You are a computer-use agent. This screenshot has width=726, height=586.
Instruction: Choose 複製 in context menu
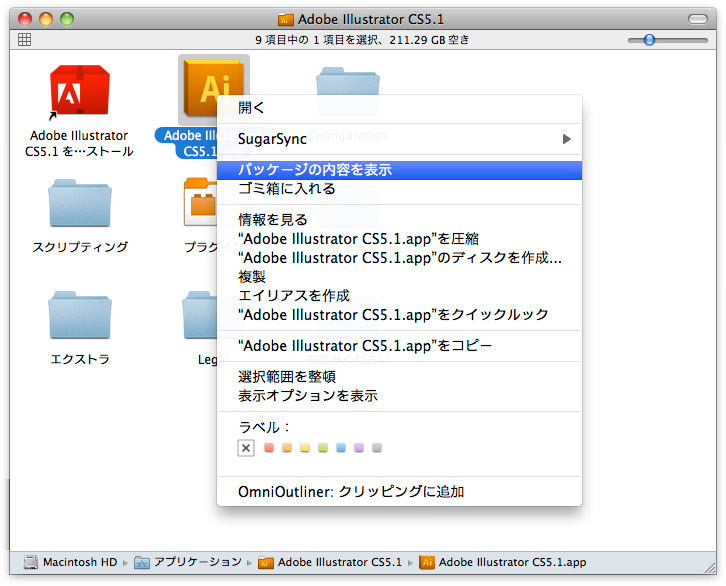399,277
